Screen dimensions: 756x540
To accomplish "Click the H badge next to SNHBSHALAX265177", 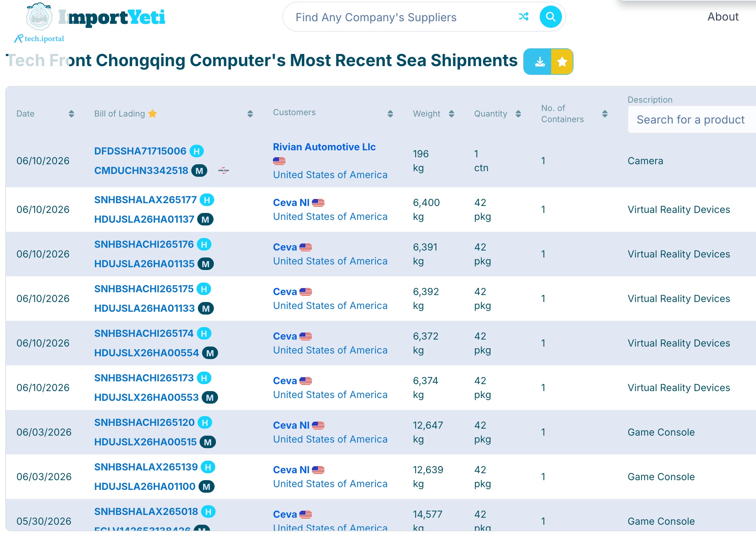I will pos(207,200).
